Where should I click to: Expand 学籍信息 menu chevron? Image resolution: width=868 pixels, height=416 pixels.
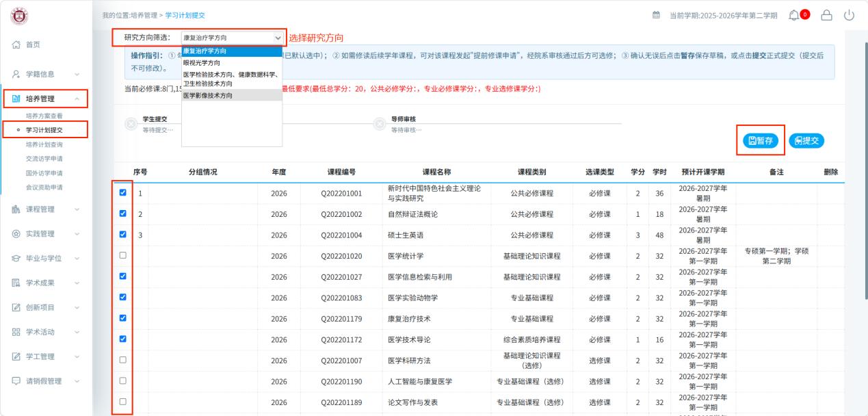pos(76,74)
